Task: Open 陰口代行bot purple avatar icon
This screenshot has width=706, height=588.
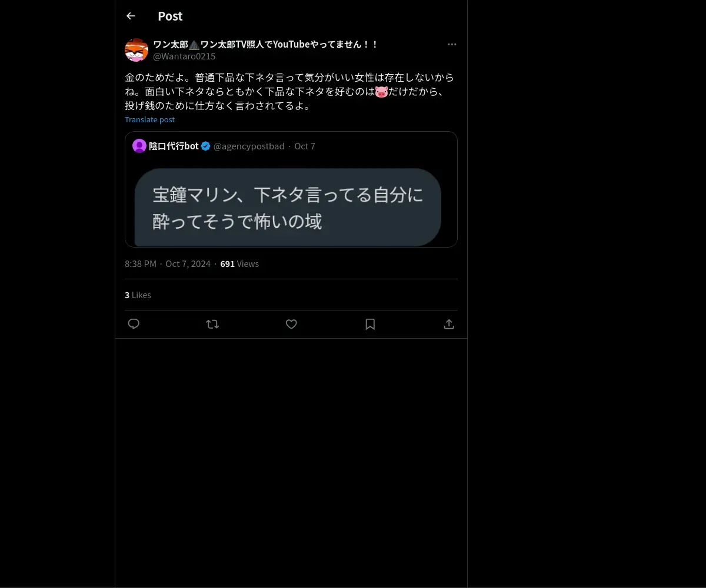Action: click(x=139, y=146)
